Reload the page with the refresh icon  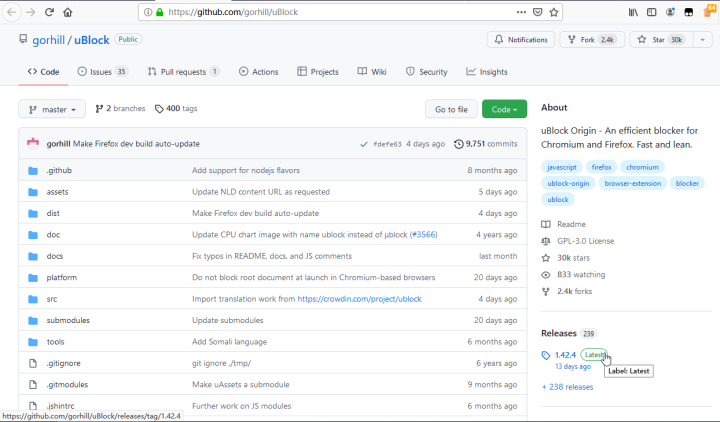pos(49,12)
